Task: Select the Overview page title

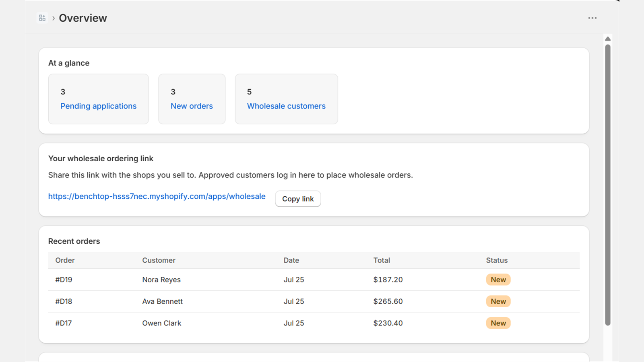Action: (x=83, y=18)
